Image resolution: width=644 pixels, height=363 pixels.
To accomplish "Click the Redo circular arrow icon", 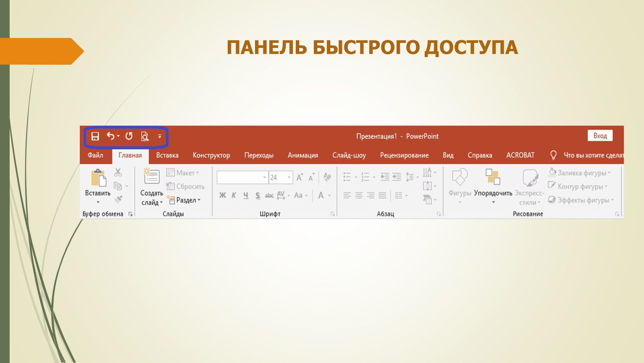I will 129,136.
